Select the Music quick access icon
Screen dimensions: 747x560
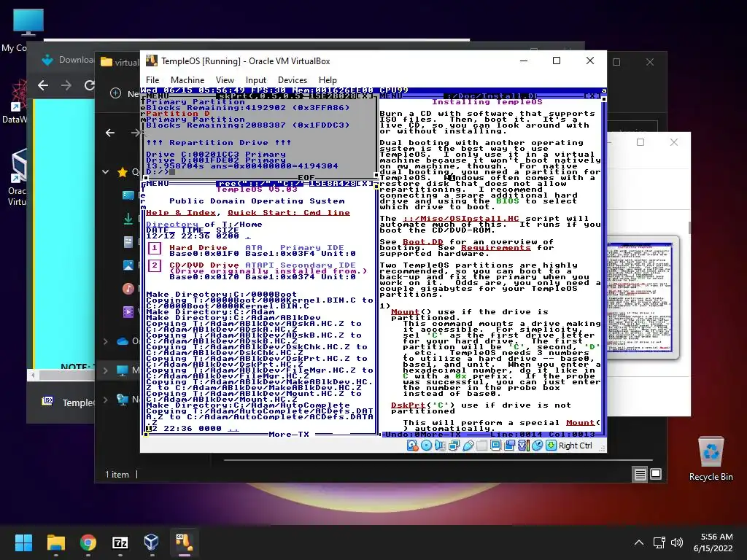128,289
